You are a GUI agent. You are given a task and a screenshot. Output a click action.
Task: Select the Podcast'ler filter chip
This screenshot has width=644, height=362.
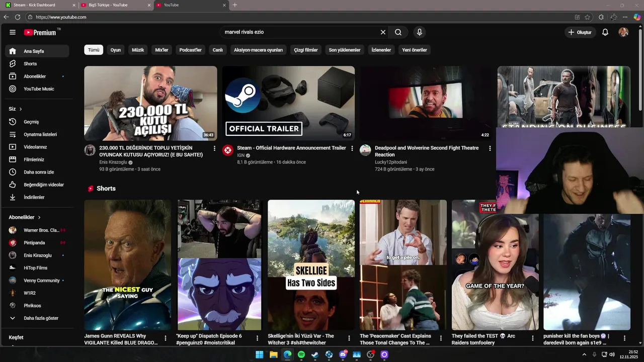tap(191, 50)
